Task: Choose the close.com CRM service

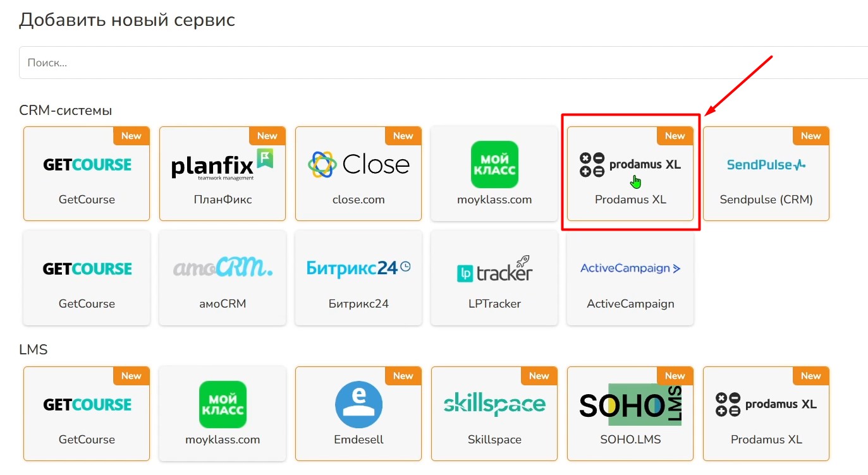Action: tap(358, 174)
